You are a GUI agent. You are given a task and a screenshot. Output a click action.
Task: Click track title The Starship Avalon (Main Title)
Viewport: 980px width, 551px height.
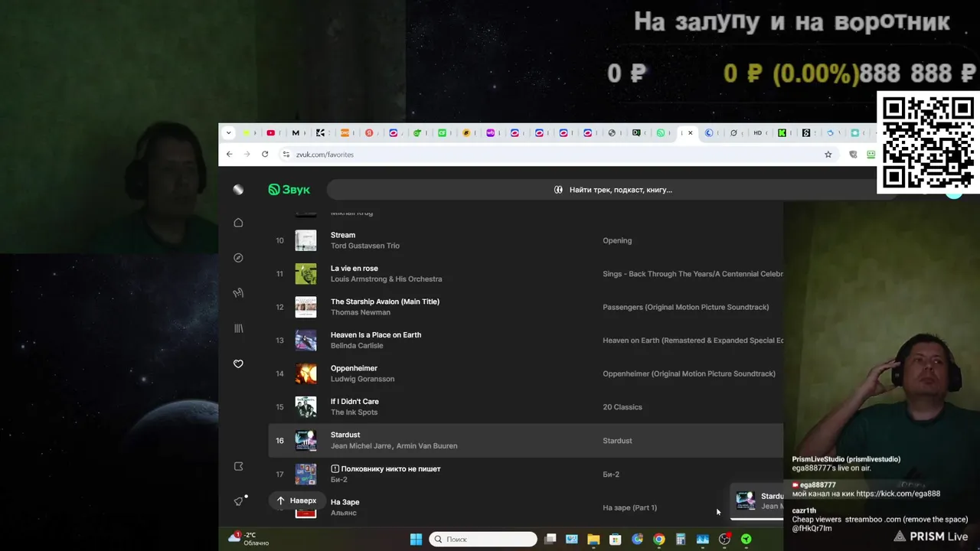tap(385, 302)
